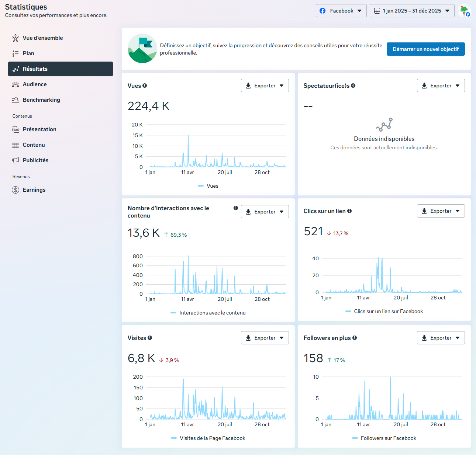Open Benchmarking from the sidebar
476x455 pixels.
(41, 100)
